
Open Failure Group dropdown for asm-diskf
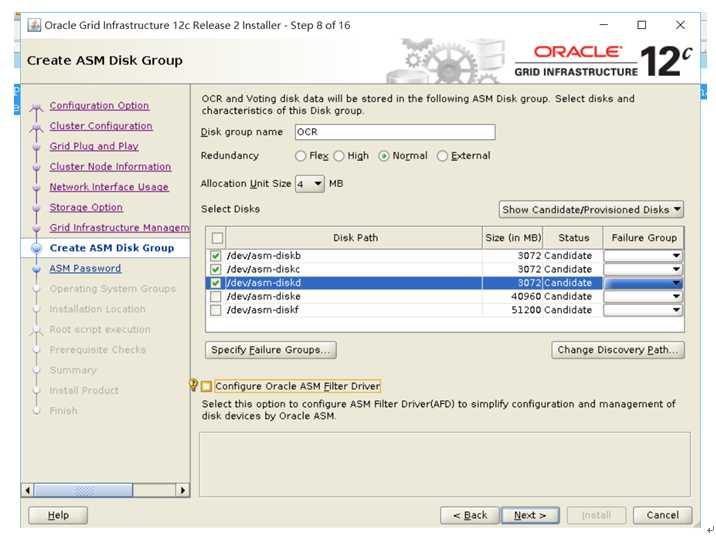[x=643, y=310]
